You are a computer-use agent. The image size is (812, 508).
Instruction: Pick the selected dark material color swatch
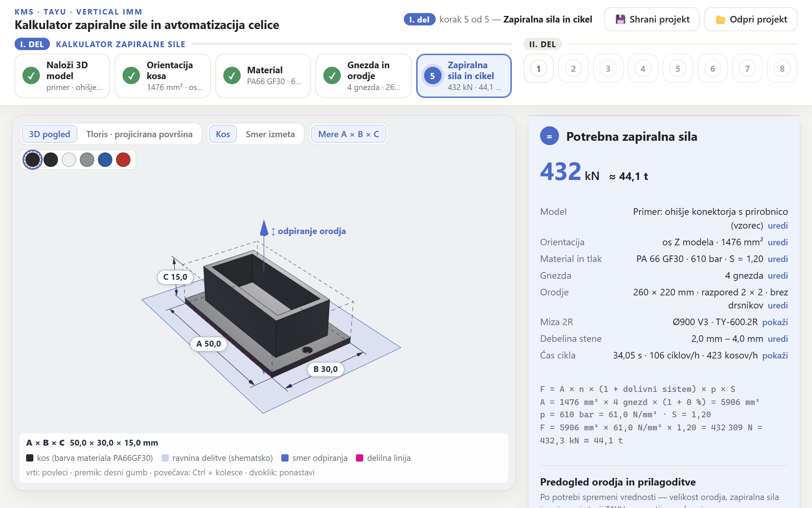tap(33, 160)
